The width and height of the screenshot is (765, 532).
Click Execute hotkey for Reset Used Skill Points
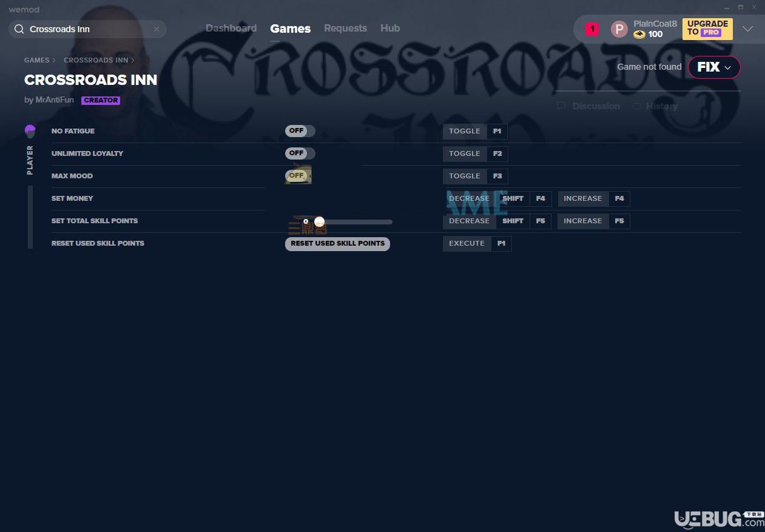click(x=477, y=243)
